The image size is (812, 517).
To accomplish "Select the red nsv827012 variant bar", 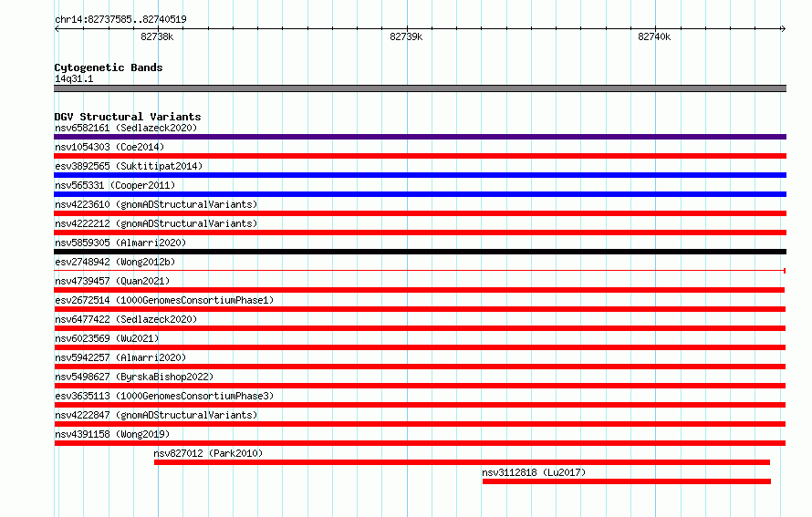I will (462, 462).
